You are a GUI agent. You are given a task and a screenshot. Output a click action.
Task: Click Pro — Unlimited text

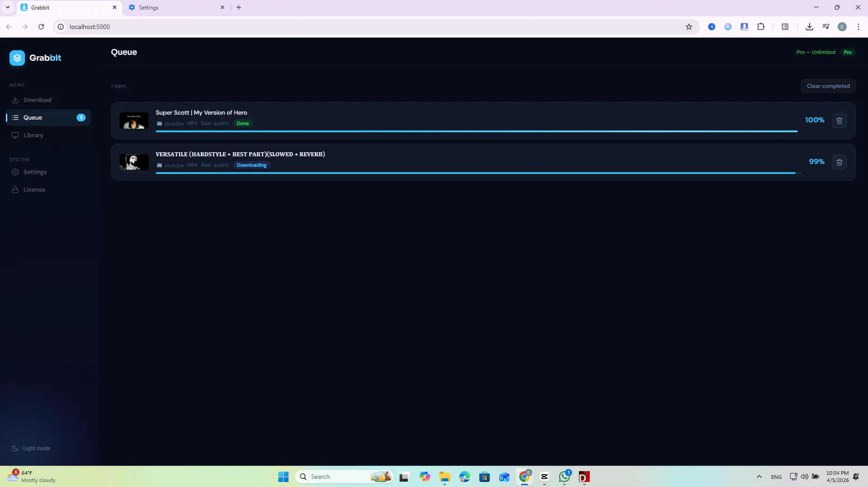pos(816,52)
